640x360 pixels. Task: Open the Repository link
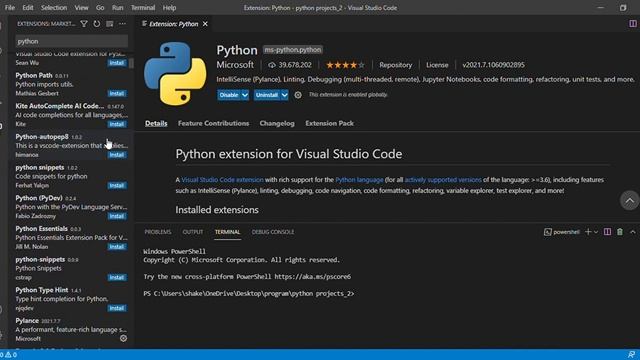click(x=396, y=65)
